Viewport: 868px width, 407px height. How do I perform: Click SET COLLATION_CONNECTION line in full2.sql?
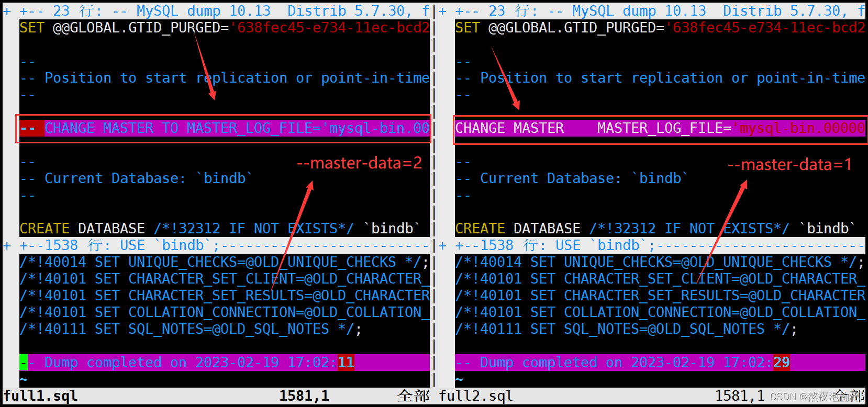point(660,312)
